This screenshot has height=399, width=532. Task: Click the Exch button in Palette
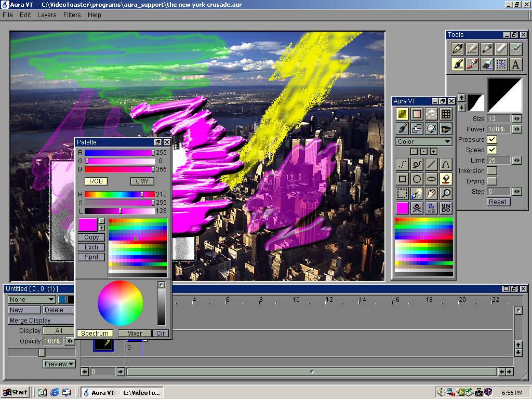[91, 247]
